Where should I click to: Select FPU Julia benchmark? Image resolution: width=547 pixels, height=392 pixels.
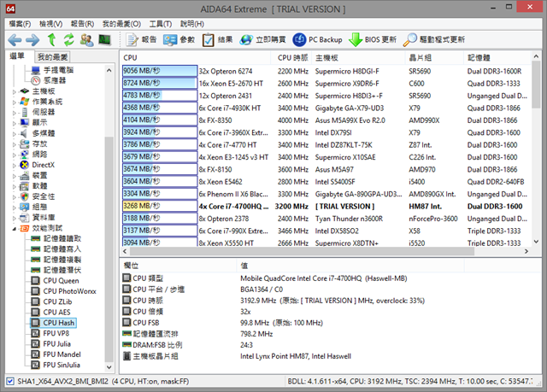[56, 344]
